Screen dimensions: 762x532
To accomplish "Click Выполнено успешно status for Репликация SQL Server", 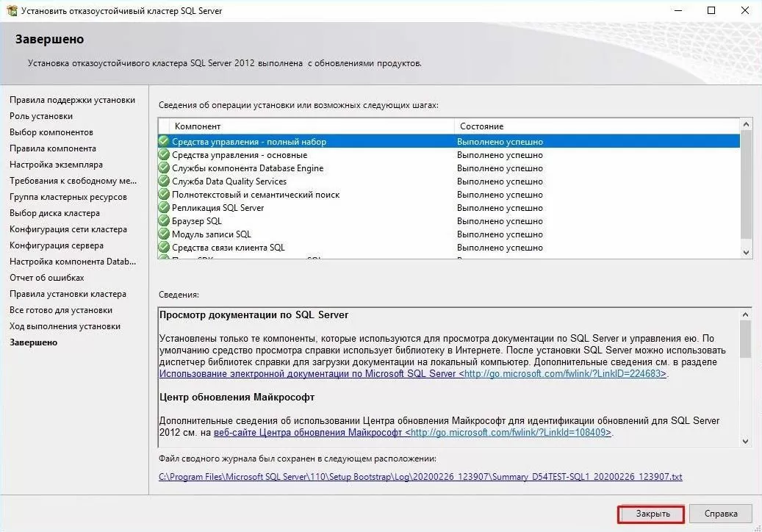I will [500, 207].
